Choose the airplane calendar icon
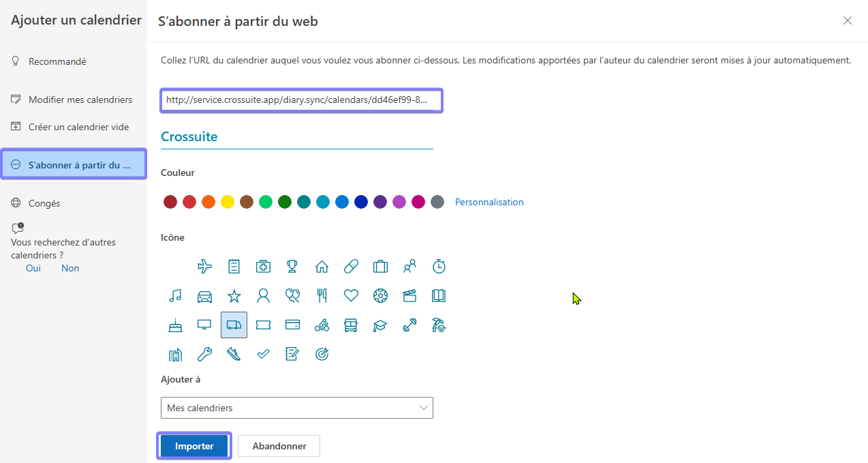The image size is (868, 463). point(204,266)
